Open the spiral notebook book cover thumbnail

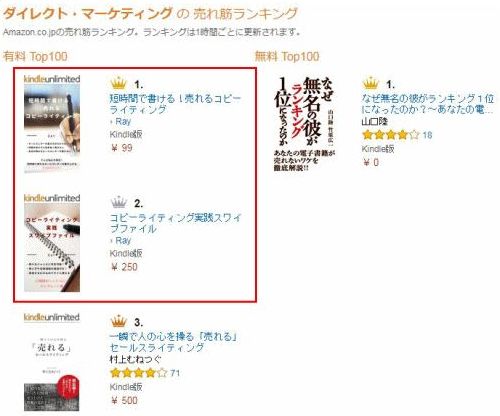click(x=52, y=247)
